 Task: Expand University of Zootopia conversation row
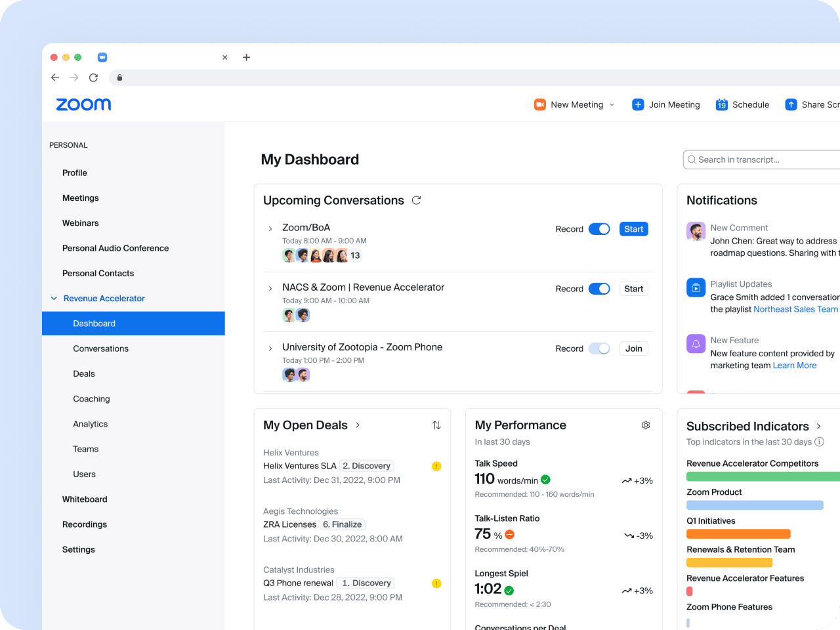point(270,348)
